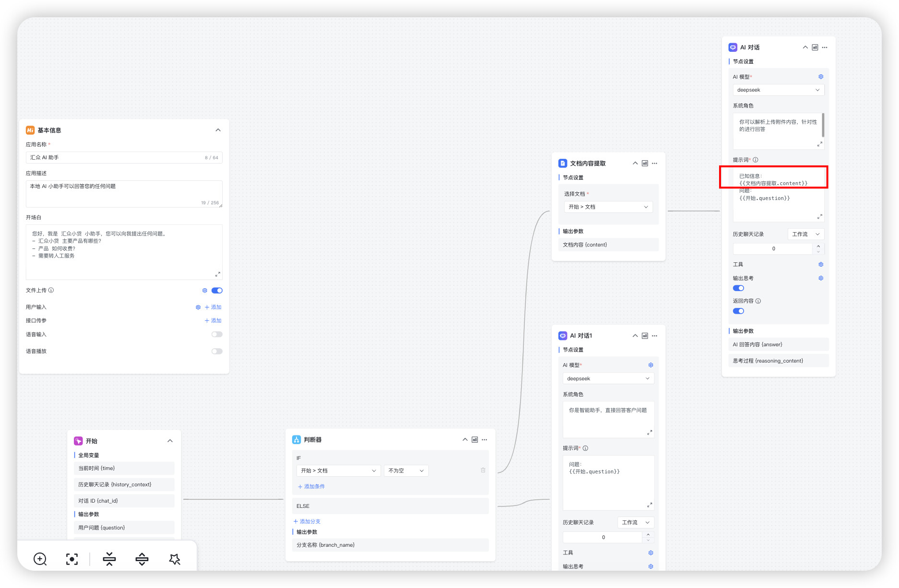Image resolution: width=899 pixels, height=588 pixels.
Task: Click 判断器 node panel view icon
Action: click(475, 440)
